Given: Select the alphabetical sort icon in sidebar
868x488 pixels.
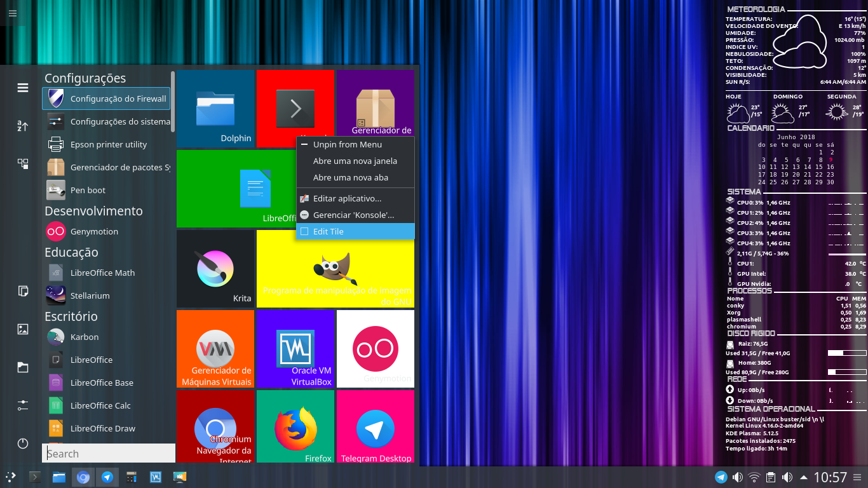Looking at the screenshot, I should point(22,126).
